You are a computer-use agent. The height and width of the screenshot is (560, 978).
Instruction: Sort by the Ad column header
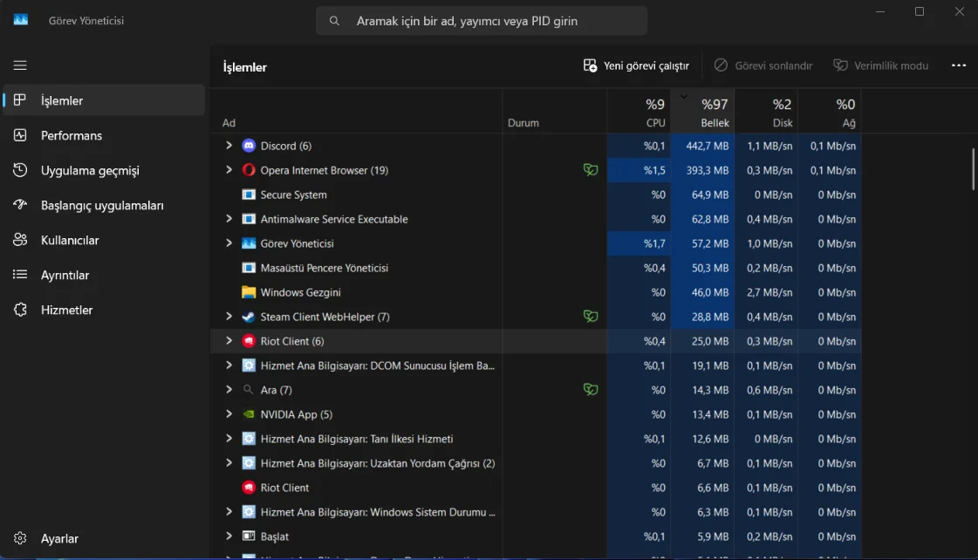[356, 112]
